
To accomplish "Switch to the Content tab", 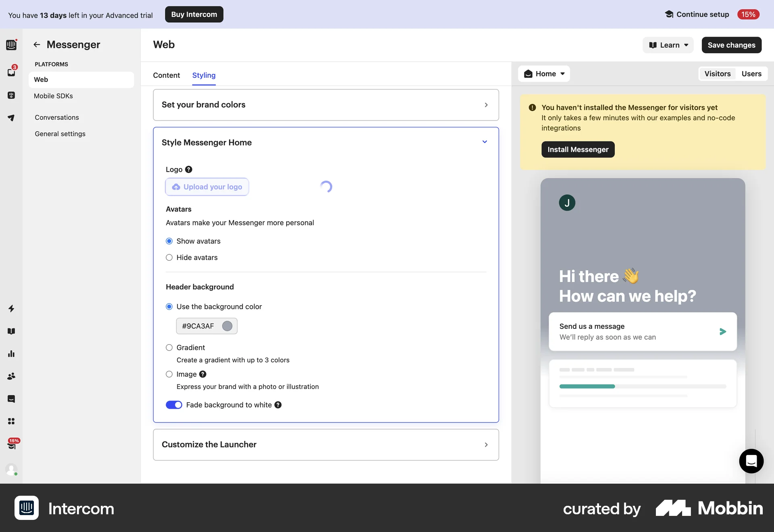I will (x=166, y=75).
